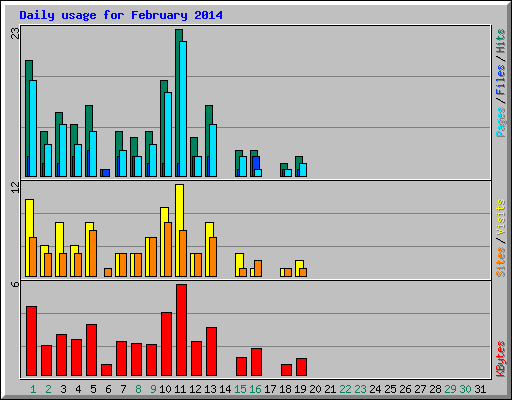Click the '23' axis maximum value
Viewport: 512px width, 400px height.
[15, 33]
